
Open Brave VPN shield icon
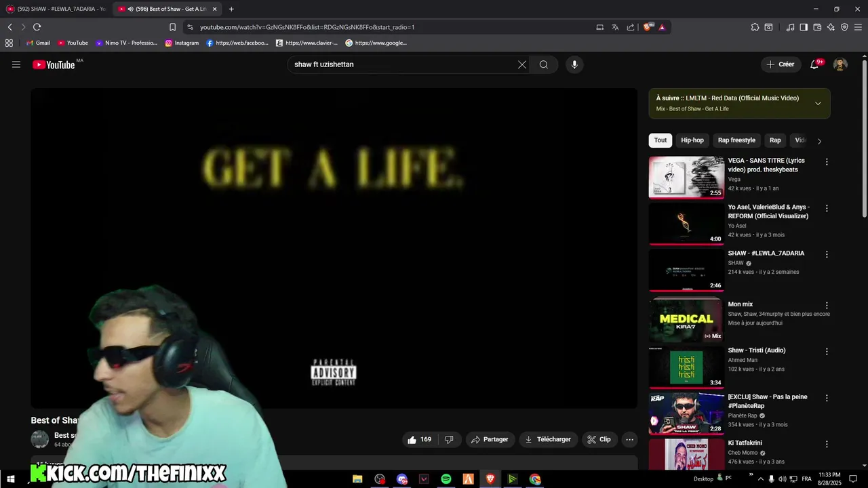point(844,27)
